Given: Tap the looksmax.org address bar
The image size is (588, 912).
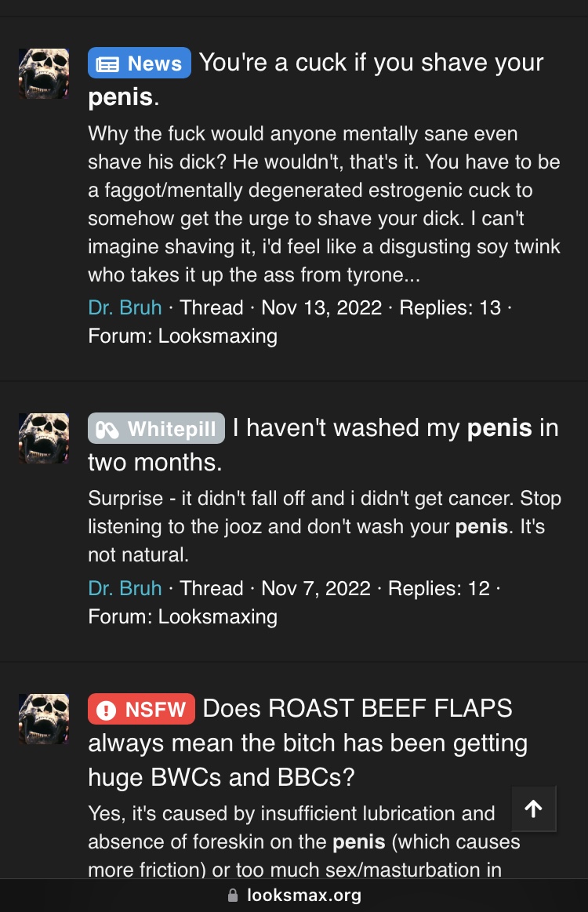Looking at the screenshot, I should (x=294, y=895).
